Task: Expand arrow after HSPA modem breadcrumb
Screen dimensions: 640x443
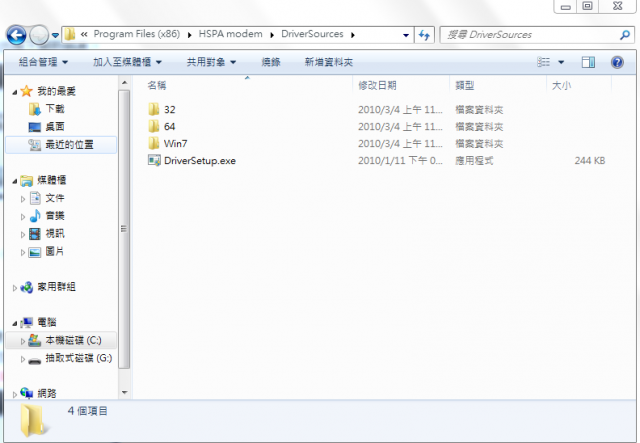Action: click(x=272, y=35)
